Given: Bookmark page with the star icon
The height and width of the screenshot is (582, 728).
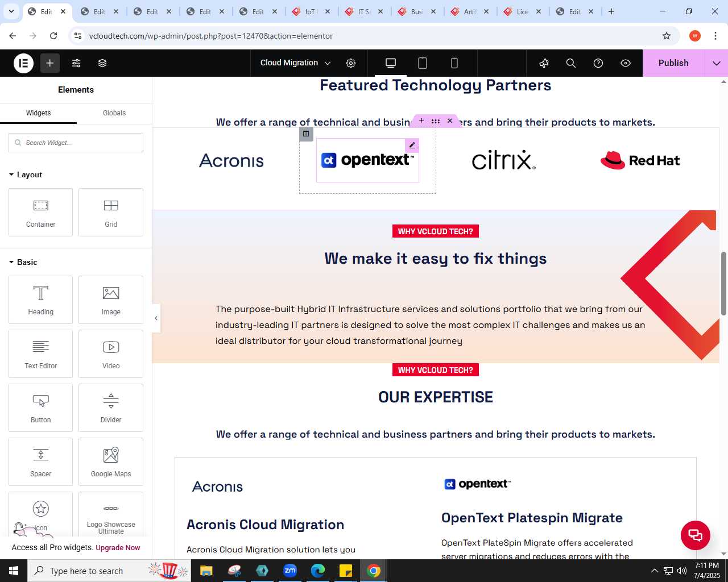Looking at the screenshot, I should point(667,36).
